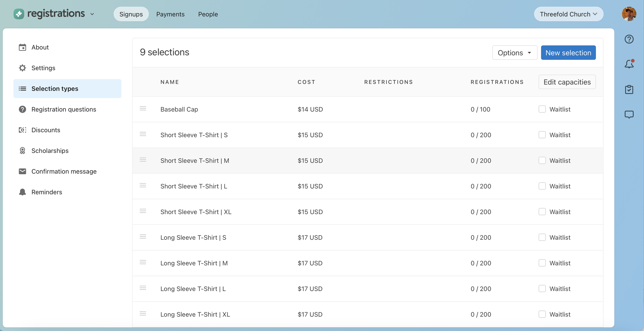This screenshot has height=331, width=644.
Task: Expand the Threefold Church organization switcher
Action: (x=568, y=14)
